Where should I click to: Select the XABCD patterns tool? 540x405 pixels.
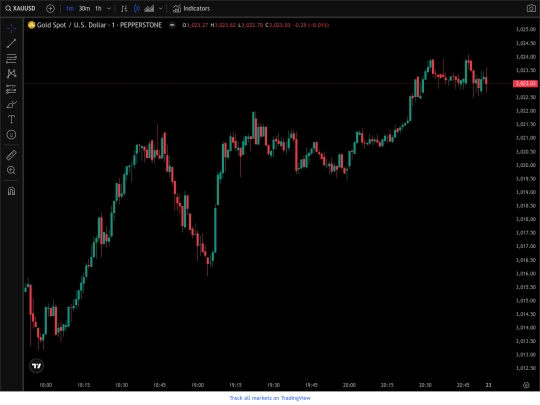pyautogui.click(x=11, y=73)
